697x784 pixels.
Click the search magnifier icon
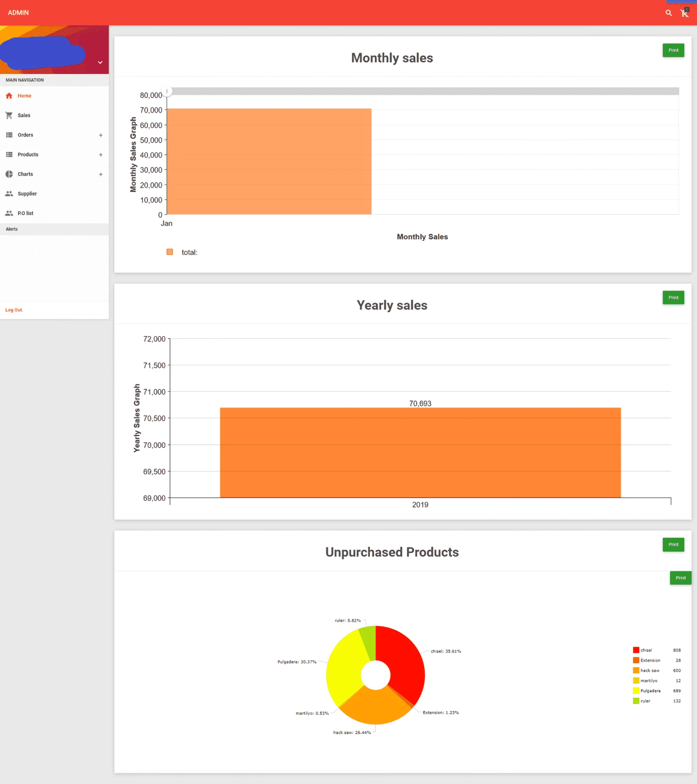click(x=668, y=13)
